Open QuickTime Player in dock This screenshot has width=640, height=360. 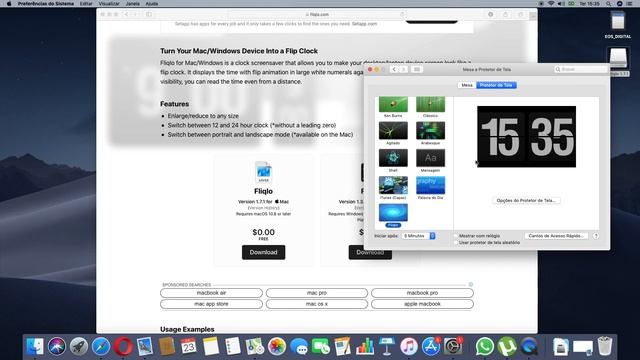tap(529, 347)
